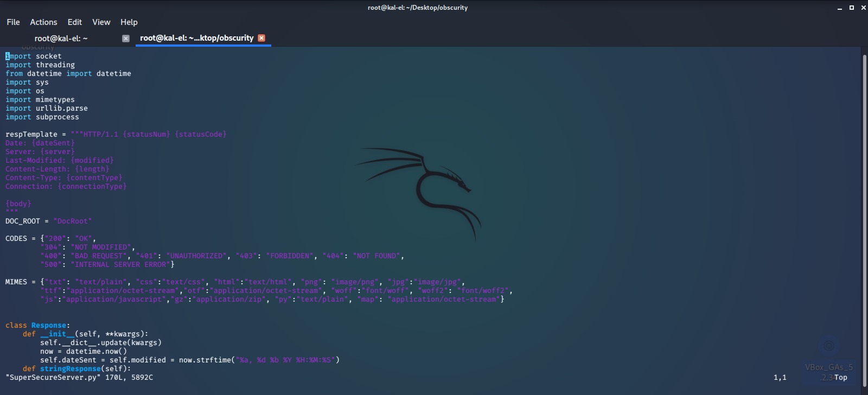This screenshot has height=395, width=868.
Task: Click the MIMES dictionary name
Action: [x=16, y=282]
